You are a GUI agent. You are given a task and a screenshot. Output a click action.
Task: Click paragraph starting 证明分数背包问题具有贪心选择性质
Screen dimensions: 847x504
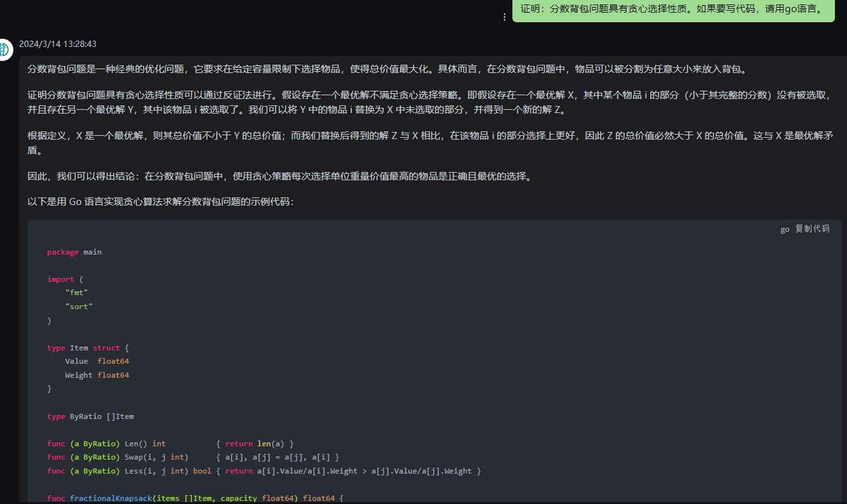coord(430,103)
